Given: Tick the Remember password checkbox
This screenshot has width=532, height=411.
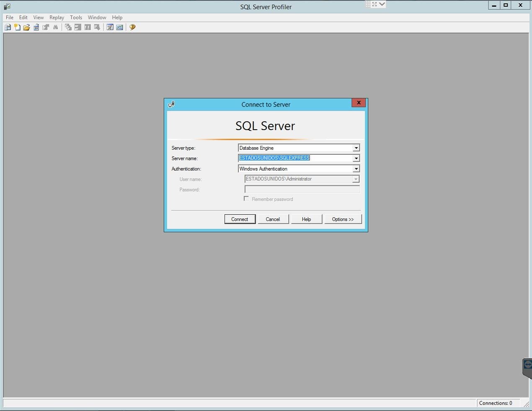Looking at the screenshot, I should 246,199.
